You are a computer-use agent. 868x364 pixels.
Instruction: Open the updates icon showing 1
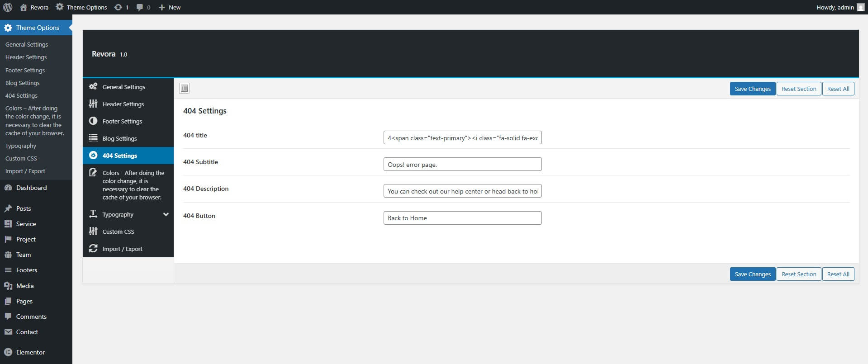pos(118,7)
